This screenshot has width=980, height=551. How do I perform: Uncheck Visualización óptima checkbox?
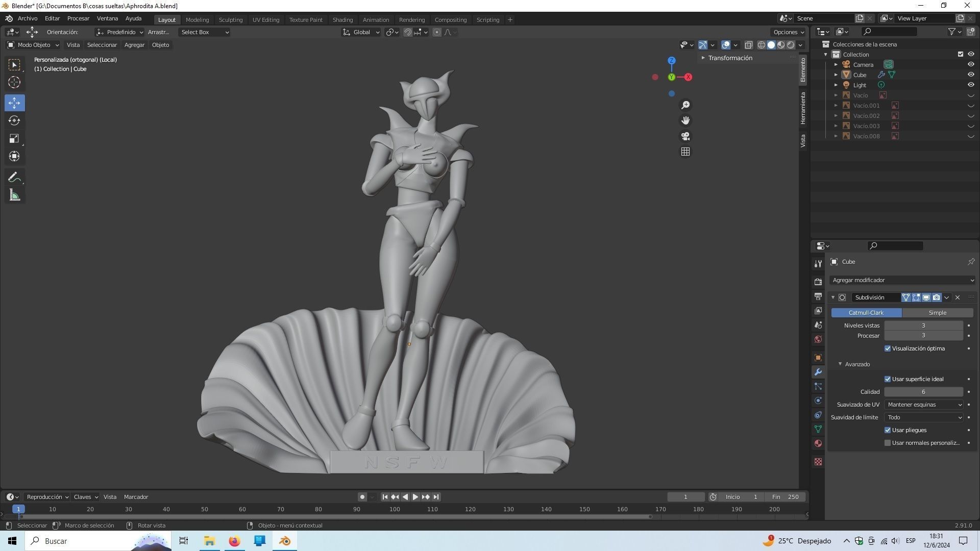point(888,349)
